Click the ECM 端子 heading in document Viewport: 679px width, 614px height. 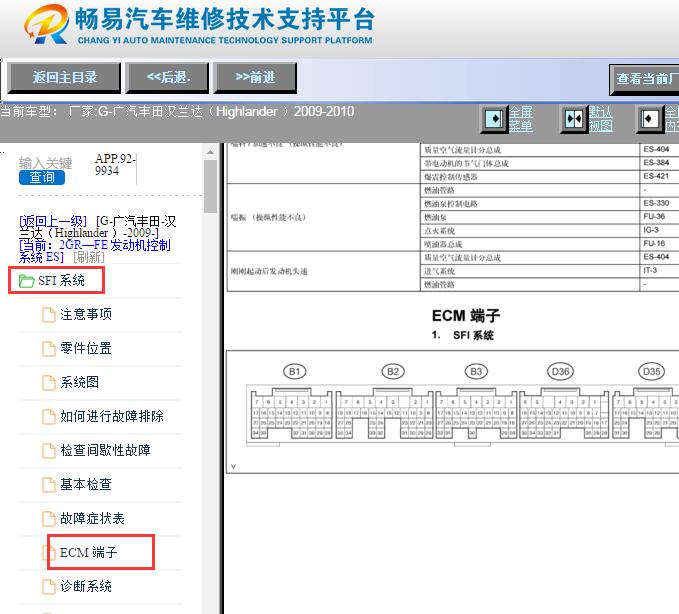[x=466, y=316]
